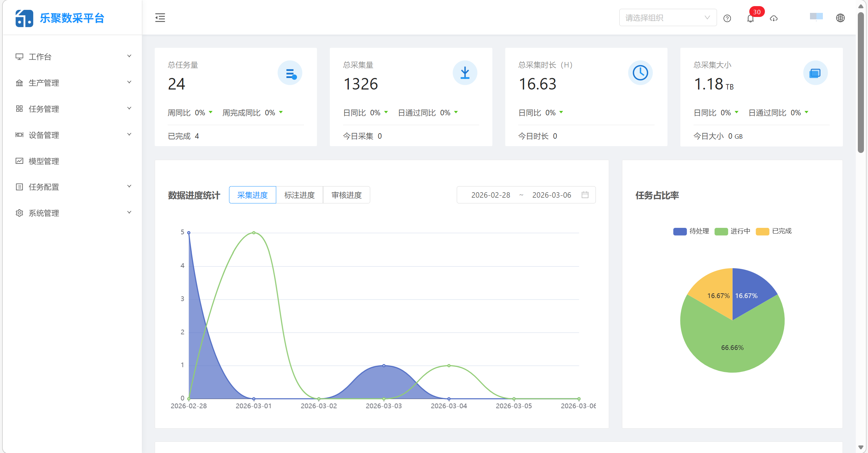Expand the 周同比 percentage dropdown arrow

[x=211, y=113]
